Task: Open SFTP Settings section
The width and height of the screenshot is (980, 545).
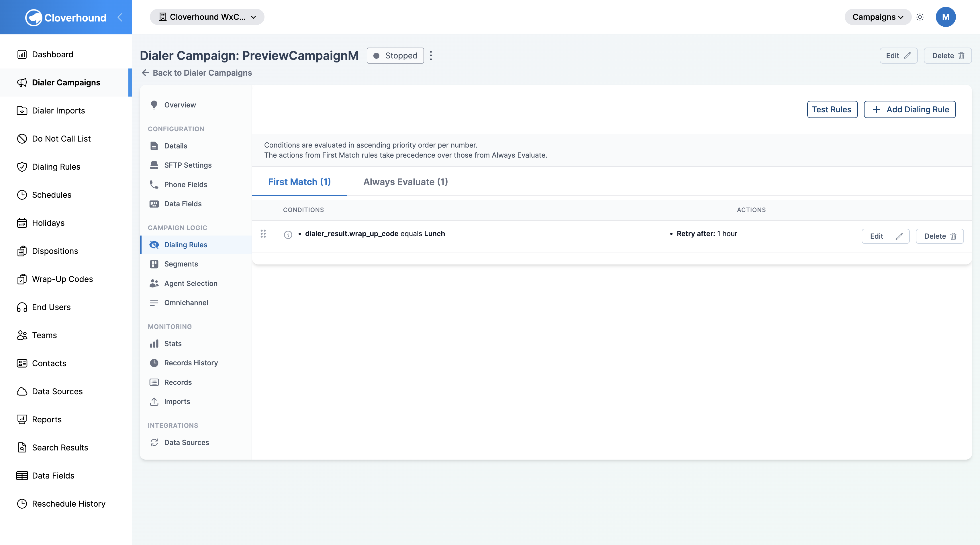Action: click(195, 165)
